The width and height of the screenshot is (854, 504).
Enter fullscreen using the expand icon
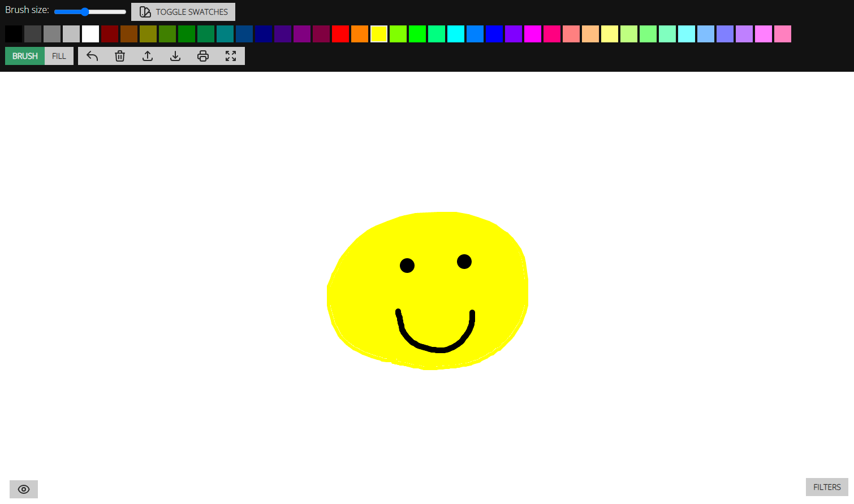point(231,55)
